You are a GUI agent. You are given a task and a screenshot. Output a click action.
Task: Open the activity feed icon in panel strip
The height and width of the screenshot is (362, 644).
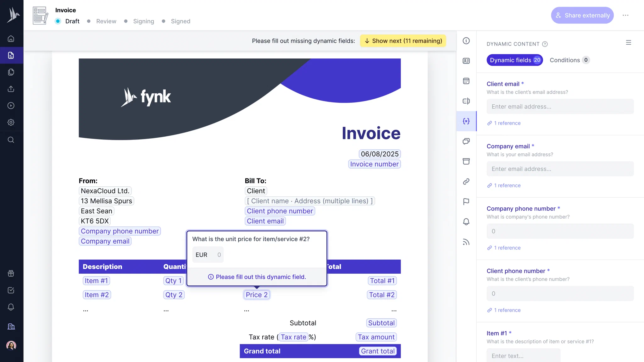(x=466, y=242)
